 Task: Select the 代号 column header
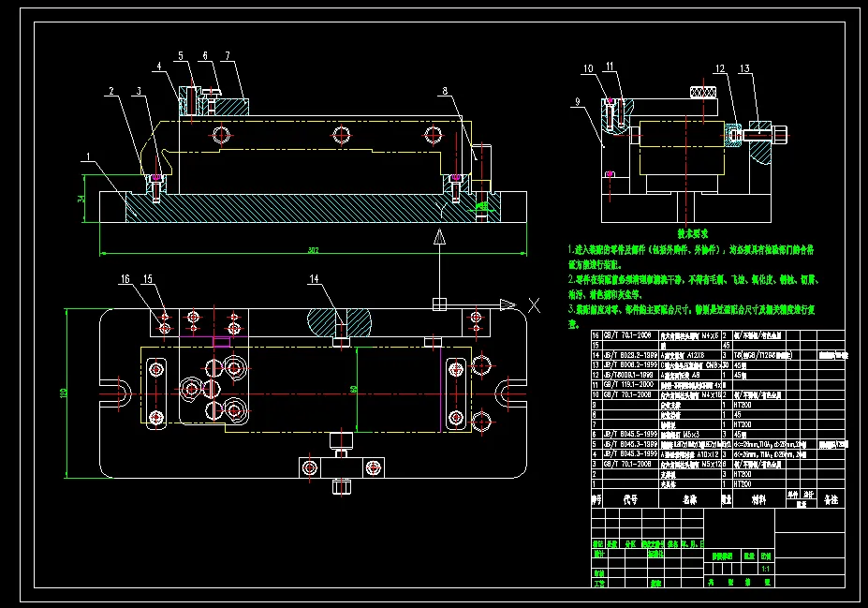point(630,499)
